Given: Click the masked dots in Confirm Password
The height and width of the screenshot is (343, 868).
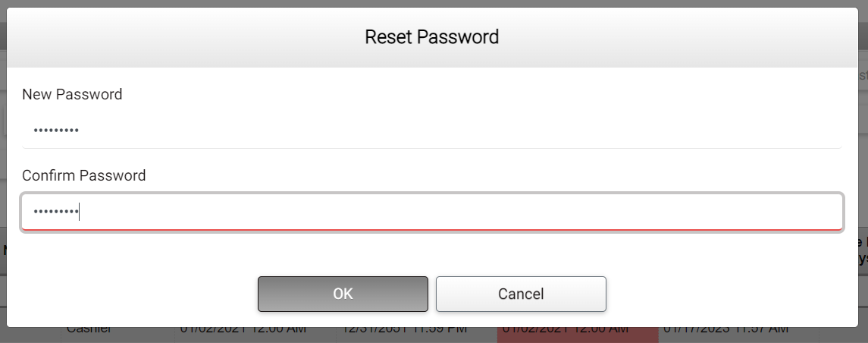Looking at the screenshot, I should 56,212.
